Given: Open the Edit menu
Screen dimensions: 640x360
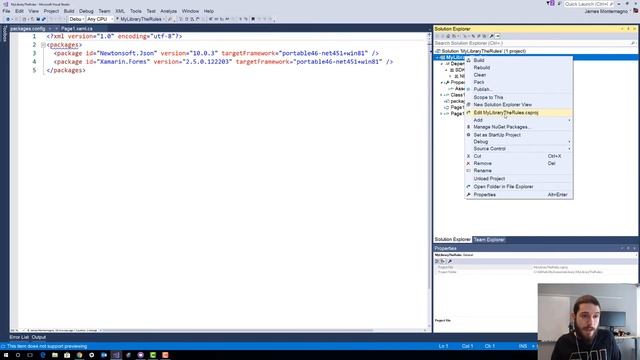Looking at the screenshot, I should point(19,11).
